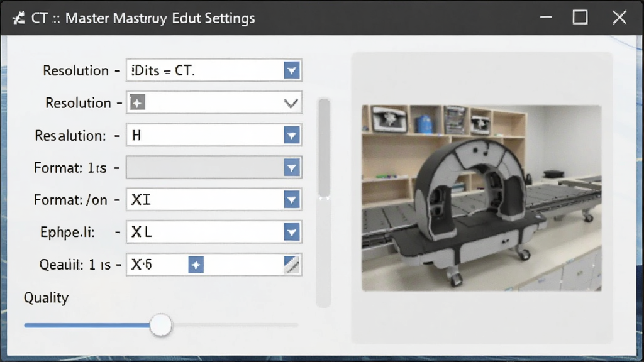The height and width of the screenshot is (362, 644).
Task: Click the Quality slider handle
Action: coord(160,325)
